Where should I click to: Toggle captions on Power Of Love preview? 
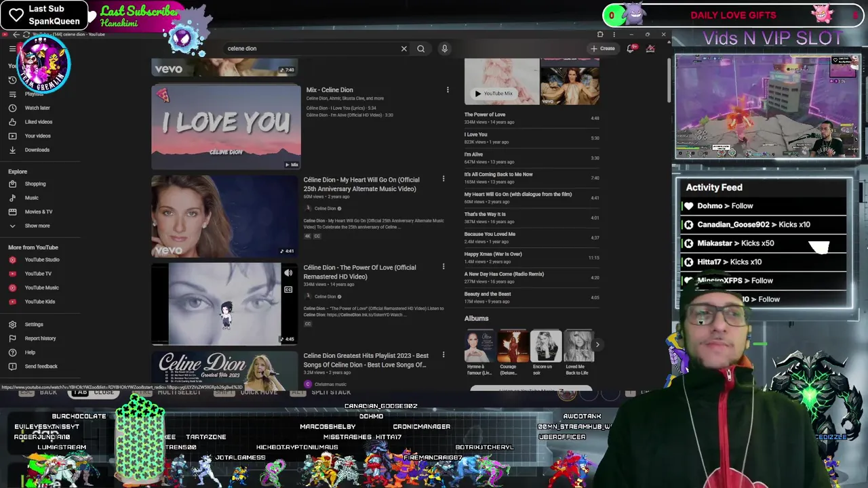288,290
